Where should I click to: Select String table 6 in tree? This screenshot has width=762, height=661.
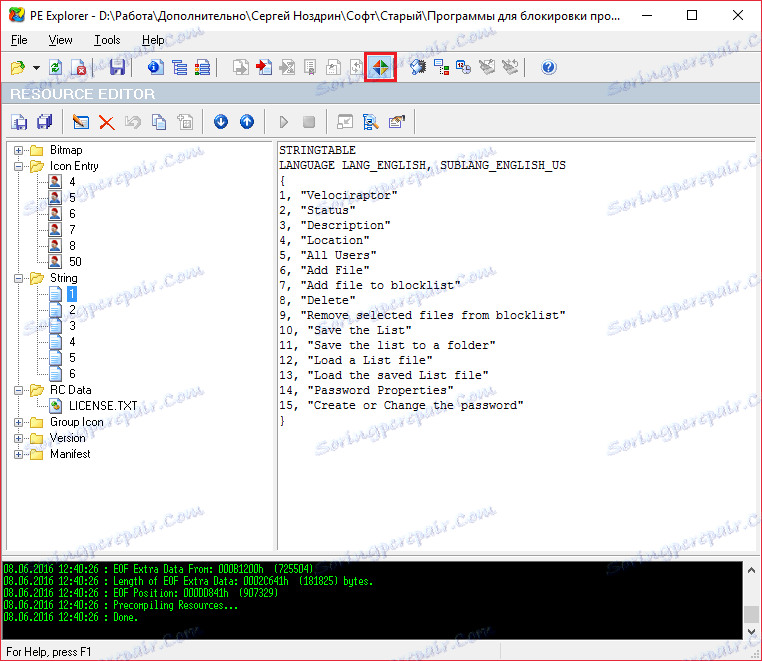coord(72,374)
